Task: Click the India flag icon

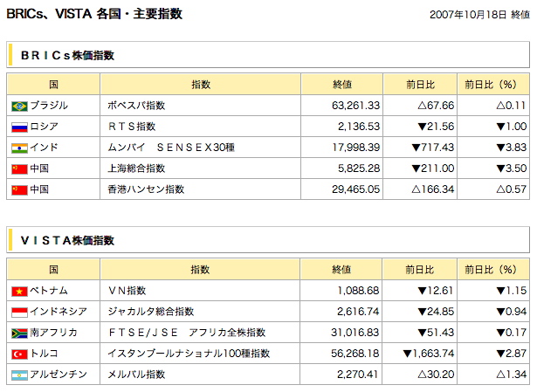Action: pyautogui.click(x=19, y=148)
